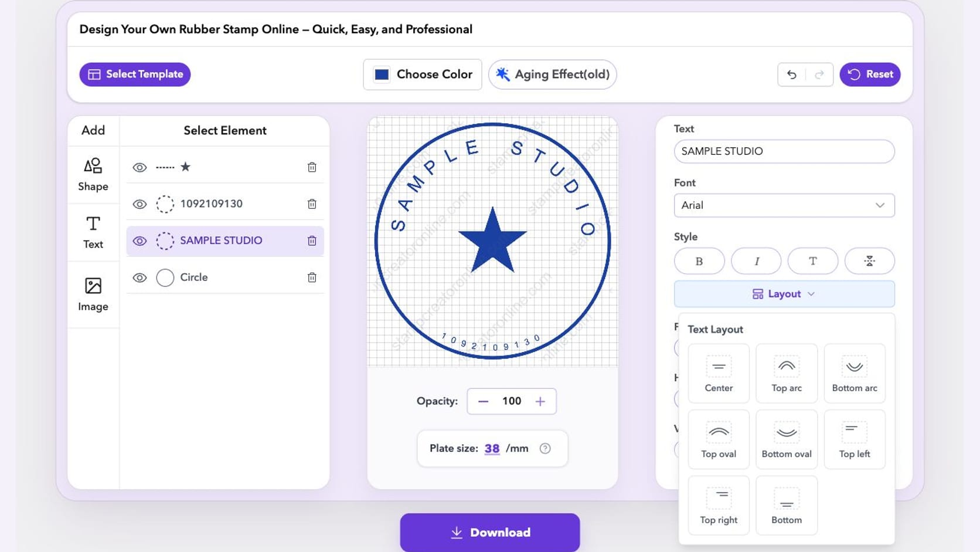
Task: Decrease opacity with minus button
Action: tap(483, 401)
